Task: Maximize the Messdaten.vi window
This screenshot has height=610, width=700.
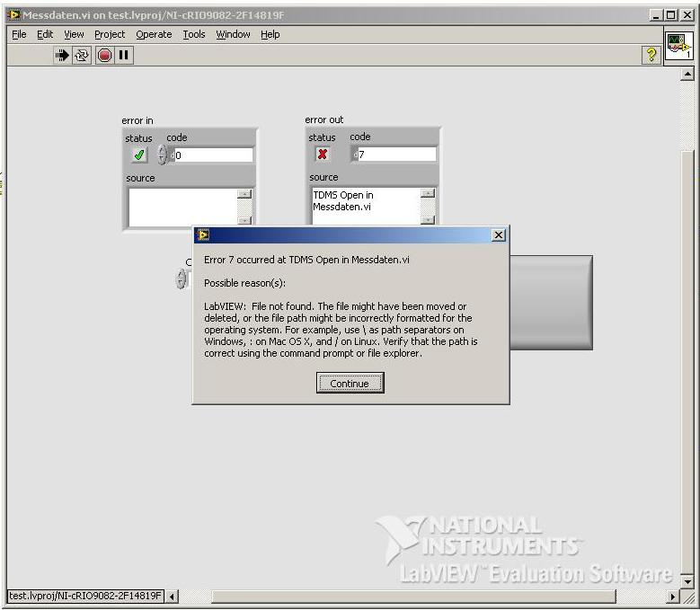Action: [x=670, y=15]
